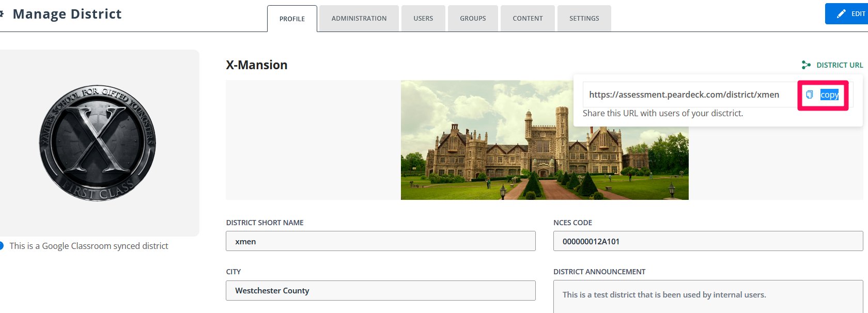This screenshot has height=313, width=868.
Task: Go to the Groups tab
Action: pyautogui.click(x=473, y=18)
